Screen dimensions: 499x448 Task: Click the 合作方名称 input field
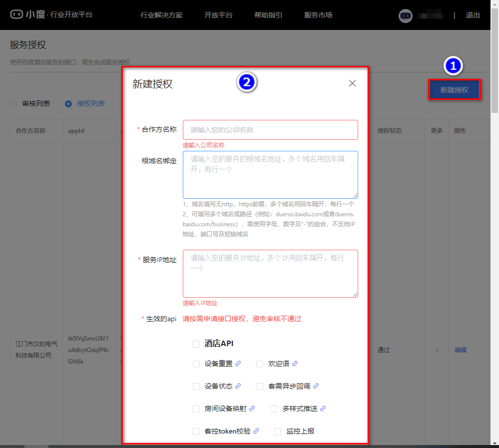tap(270, 130)
